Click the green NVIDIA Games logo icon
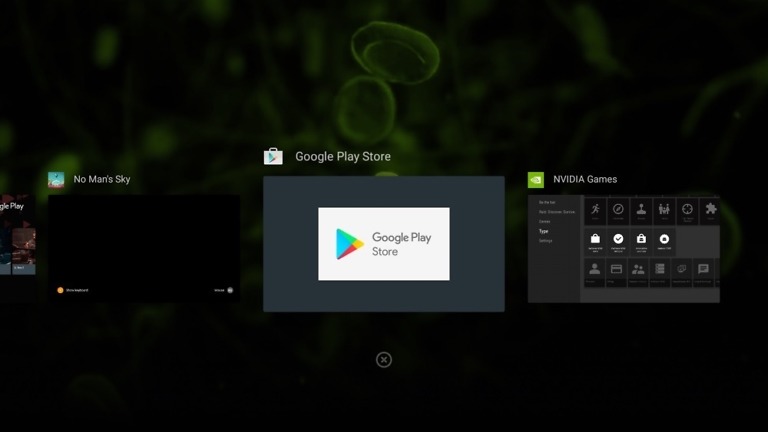Screen dimensions: 768x432 [536, 180]
